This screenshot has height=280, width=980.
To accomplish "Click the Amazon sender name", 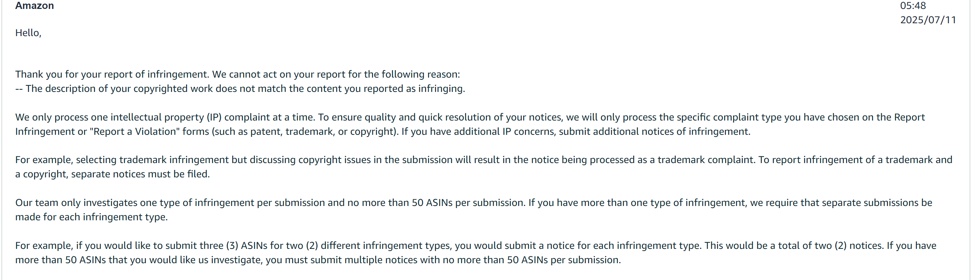I will 34,6.
